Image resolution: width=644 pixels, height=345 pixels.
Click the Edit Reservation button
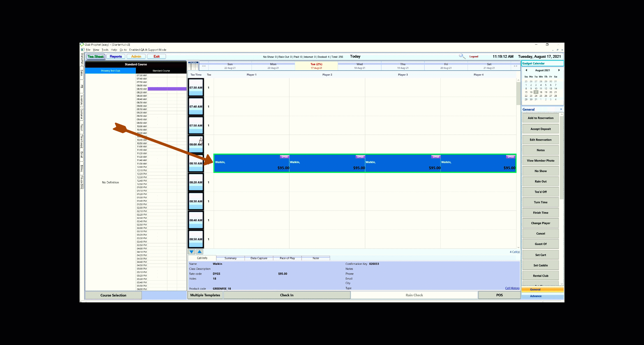540,140
